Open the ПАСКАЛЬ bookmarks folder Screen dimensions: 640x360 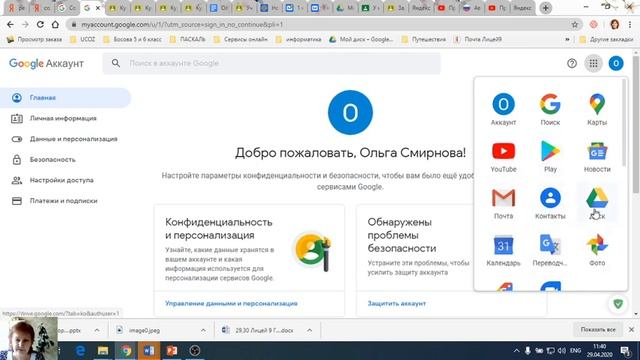(x=187, y=40)
